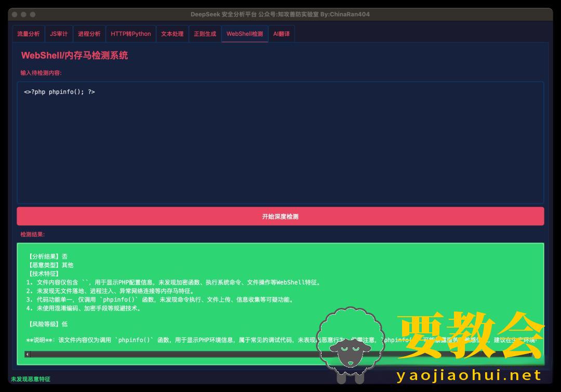Screen dimensions: 561x392
Task: Open the JS审计 tab
Action: point(59,34)
